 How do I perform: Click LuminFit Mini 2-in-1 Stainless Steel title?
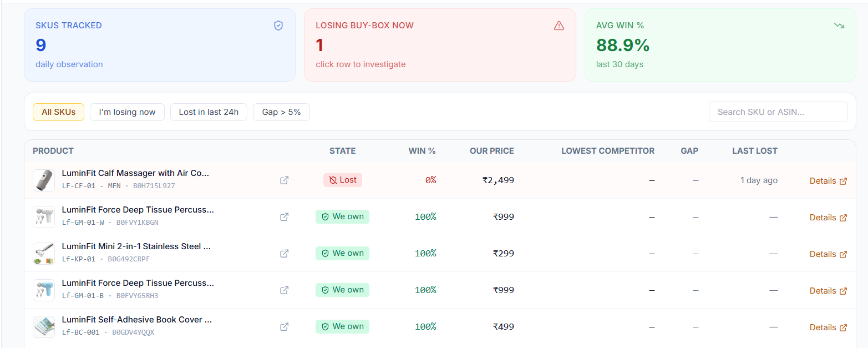[136, 246]
